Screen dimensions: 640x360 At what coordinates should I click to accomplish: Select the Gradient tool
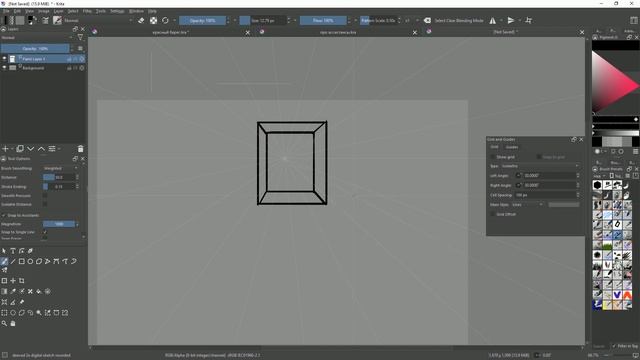[4, 291]
